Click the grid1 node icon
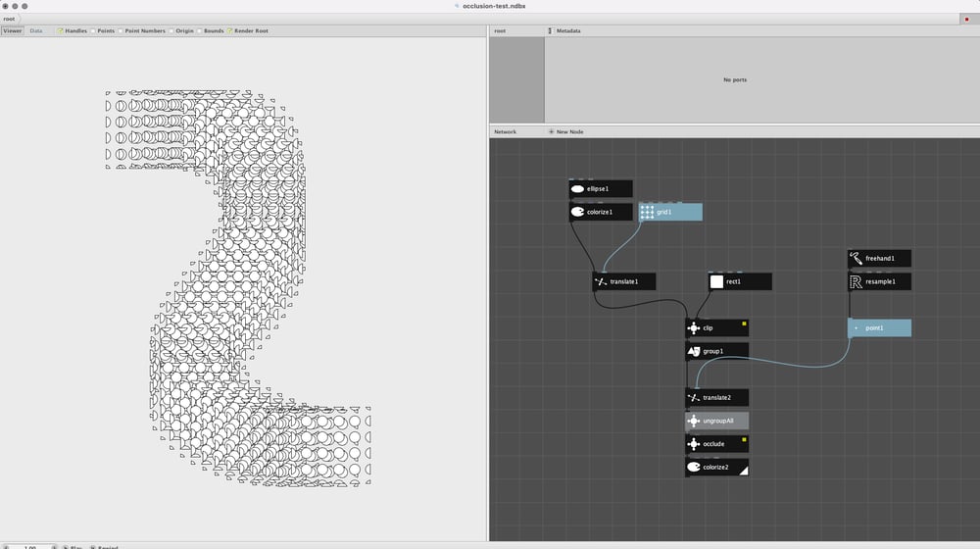Image resolution: width=980 pixels, height=549 pixels. pyautogui.click(x=647, y=212)
